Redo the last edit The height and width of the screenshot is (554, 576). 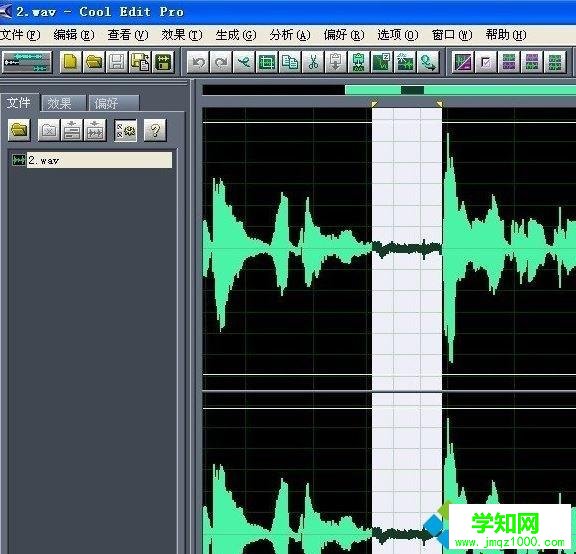(221, 62)
